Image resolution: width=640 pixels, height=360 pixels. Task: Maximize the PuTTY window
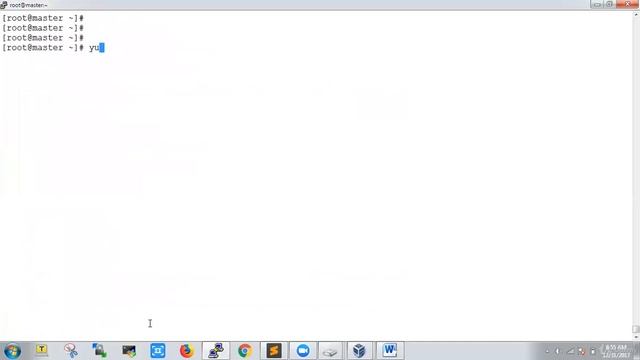(609, 4)
